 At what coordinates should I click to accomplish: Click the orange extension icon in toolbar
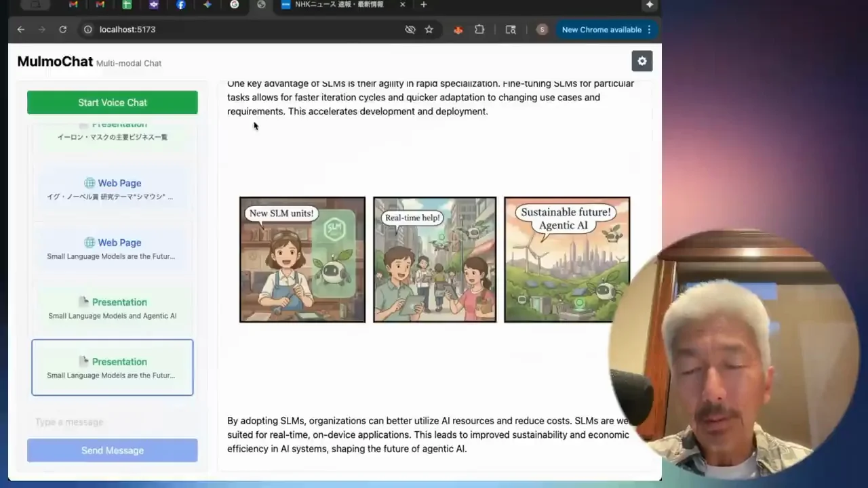[x=458, y=30]
